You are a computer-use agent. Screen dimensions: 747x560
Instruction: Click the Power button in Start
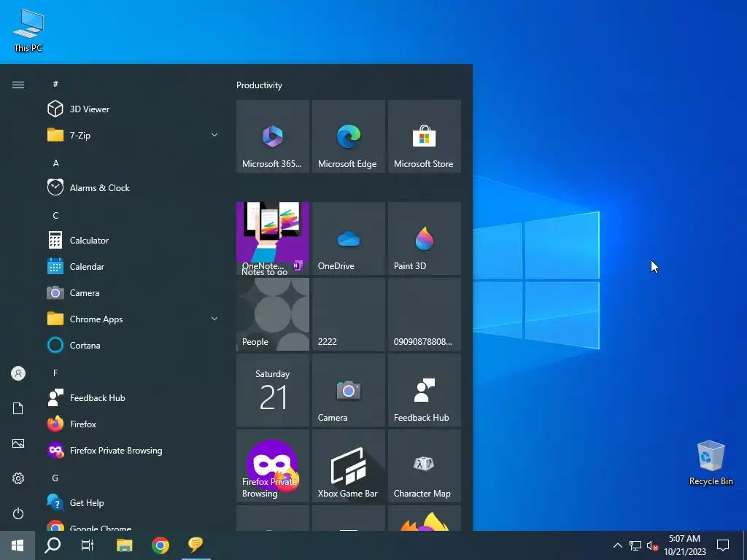pyautogui.click(x=18, y=513)
